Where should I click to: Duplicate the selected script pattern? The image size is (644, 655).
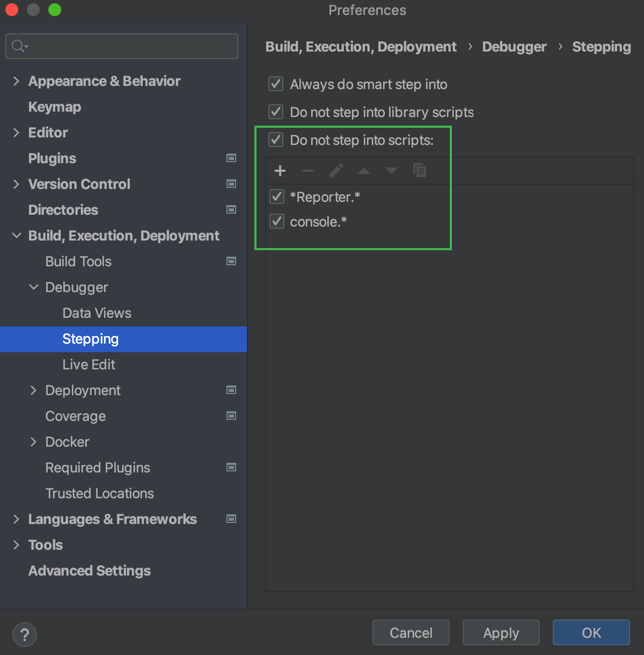pos(420,171)
